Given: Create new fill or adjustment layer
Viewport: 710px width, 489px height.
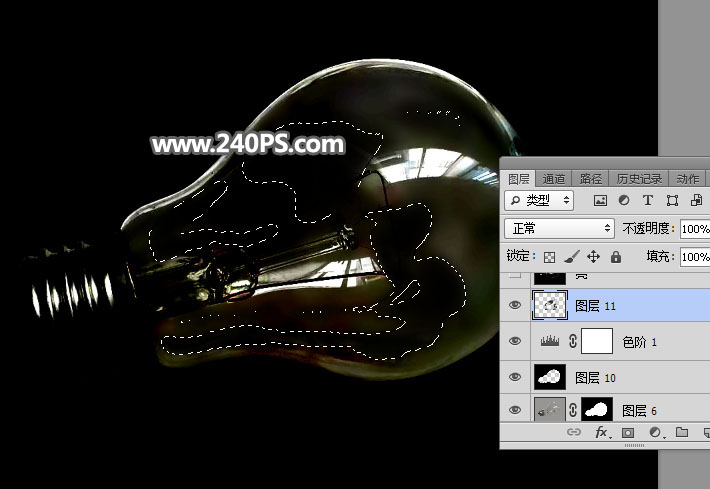Looking at the screenshot, I should click(655, 433).
